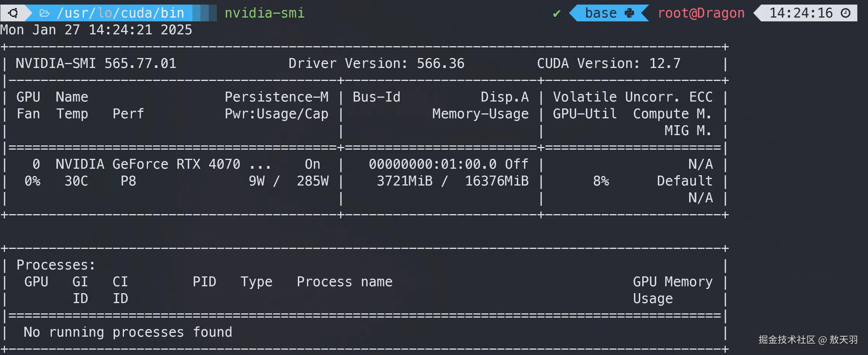This screenshot has width=868, height=355.
Task: Click the Python icon beside base
Action: pyautogui.click(x=629, y=13)
